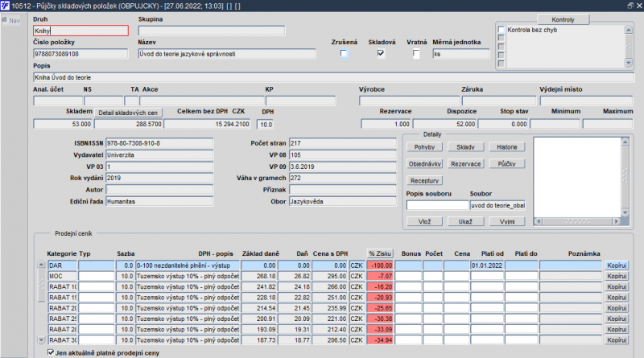Click the 295.00 Cena s DPH cell
Screen dimensions: 644x358
point(329,276)
